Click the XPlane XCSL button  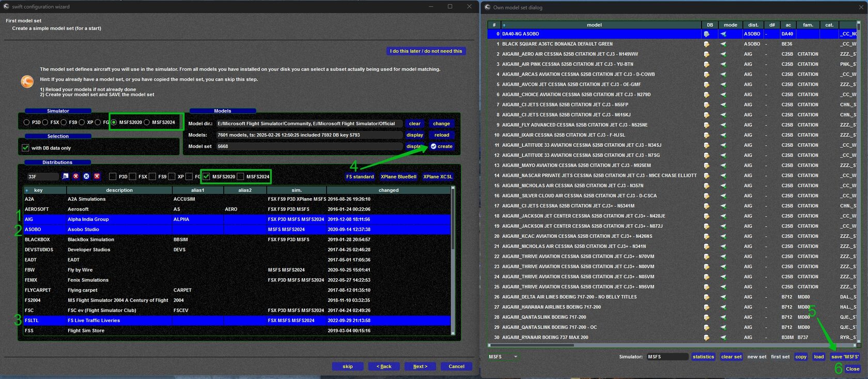[438, 177]
